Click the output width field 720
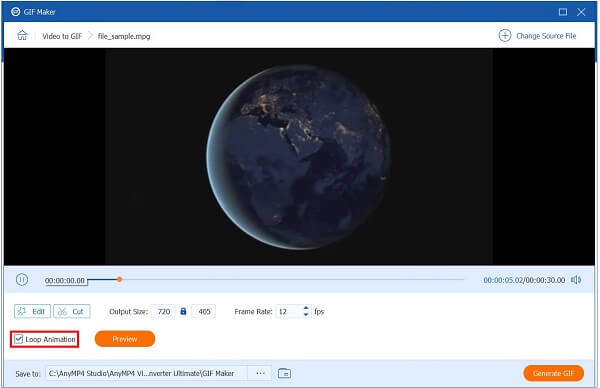Viewport: 600px width, 388px height. (163, 311)
